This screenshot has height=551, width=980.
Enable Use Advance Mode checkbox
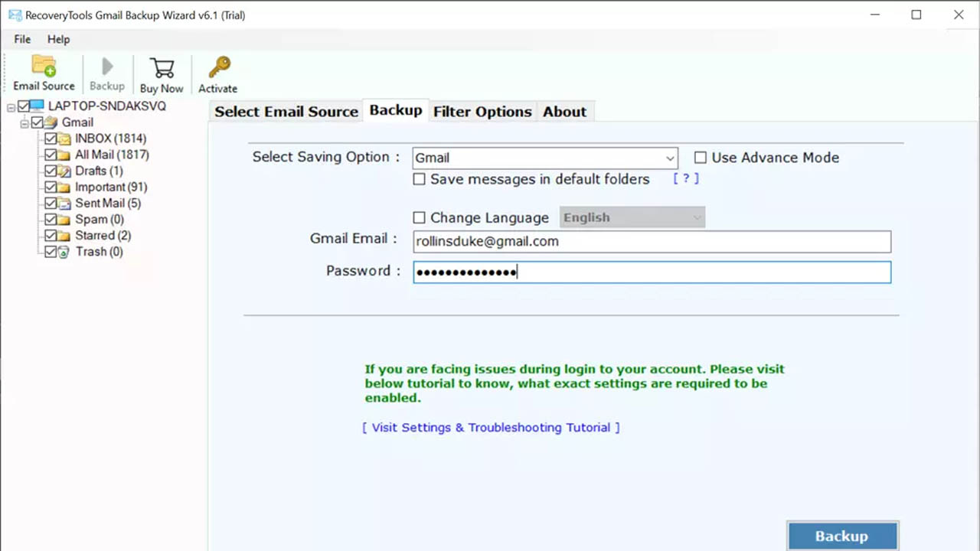701,158
